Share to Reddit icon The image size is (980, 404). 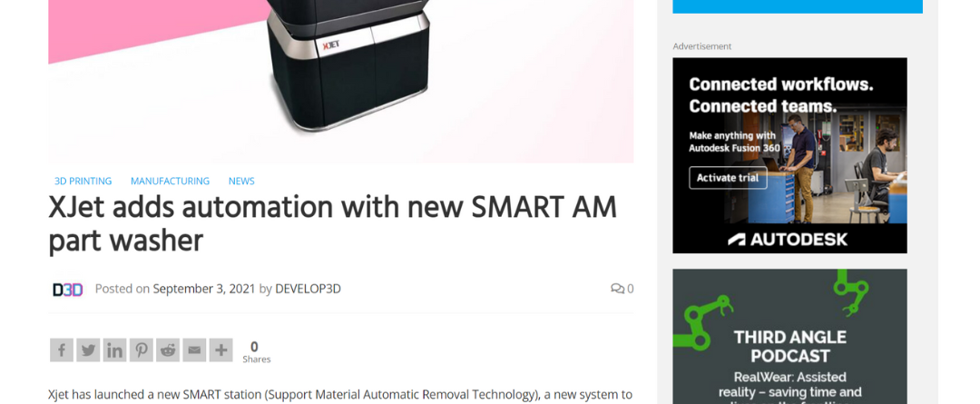[168, 350]
